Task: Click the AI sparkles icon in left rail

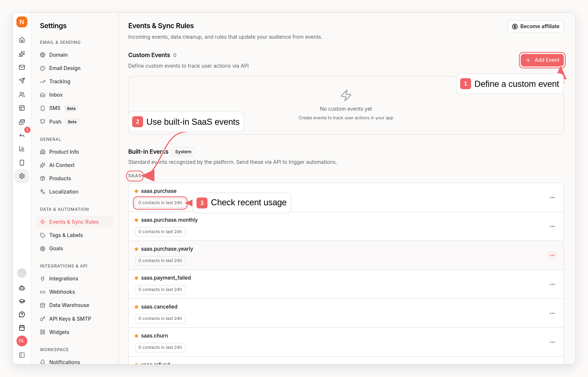Action: click(22, 54)
